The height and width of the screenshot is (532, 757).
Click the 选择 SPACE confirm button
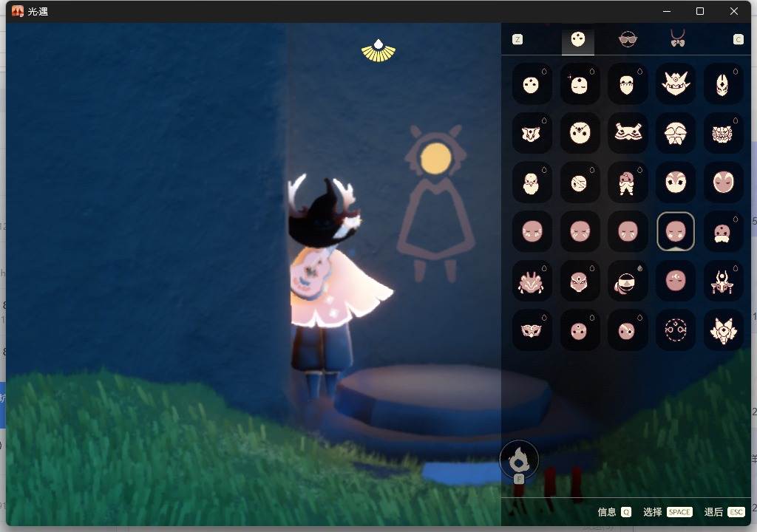click(x=668, y=512)
